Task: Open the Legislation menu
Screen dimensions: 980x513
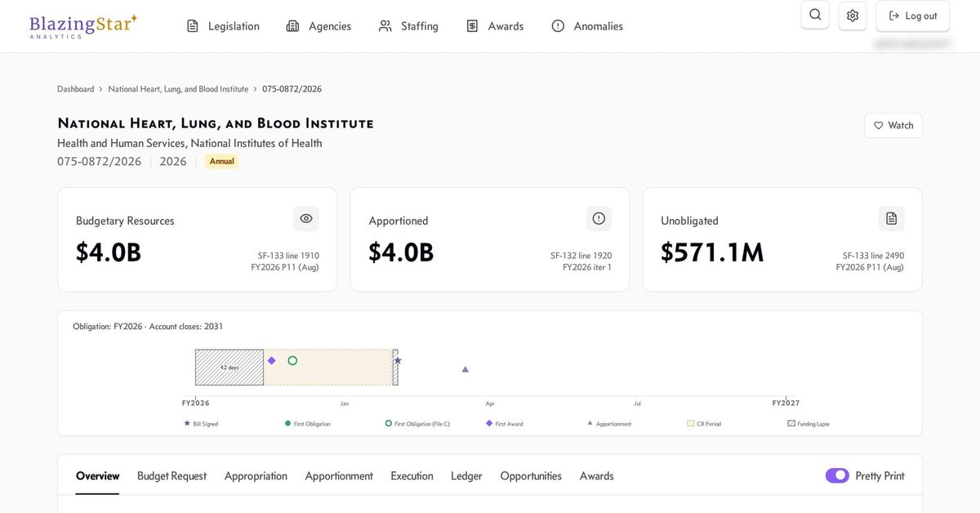Action: (223, 26)
